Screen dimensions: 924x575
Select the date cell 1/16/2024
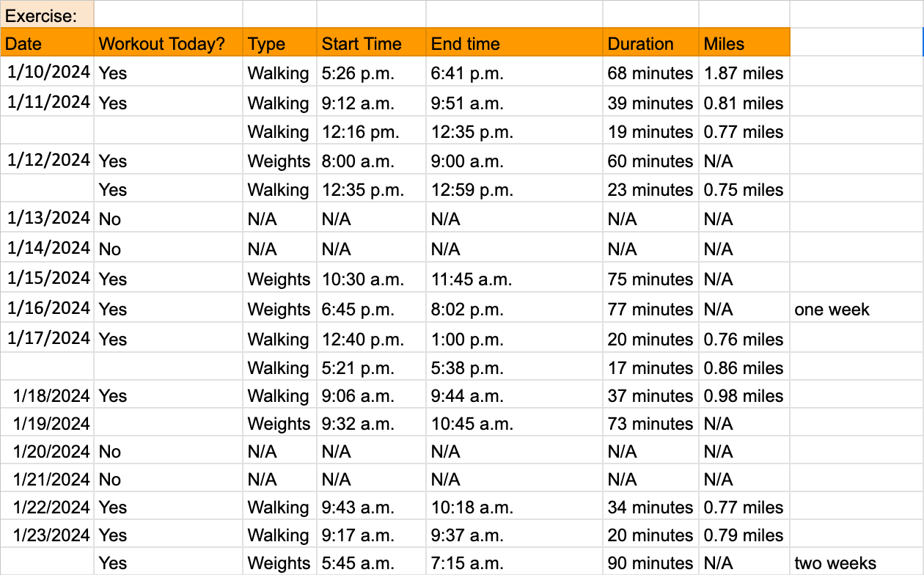point(47,308)
